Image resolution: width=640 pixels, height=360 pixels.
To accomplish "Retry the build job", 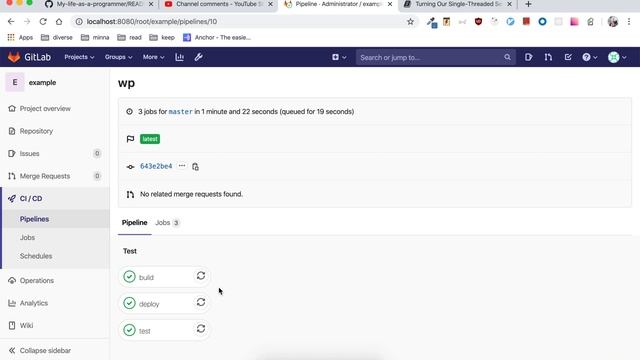I will [201, 276].
